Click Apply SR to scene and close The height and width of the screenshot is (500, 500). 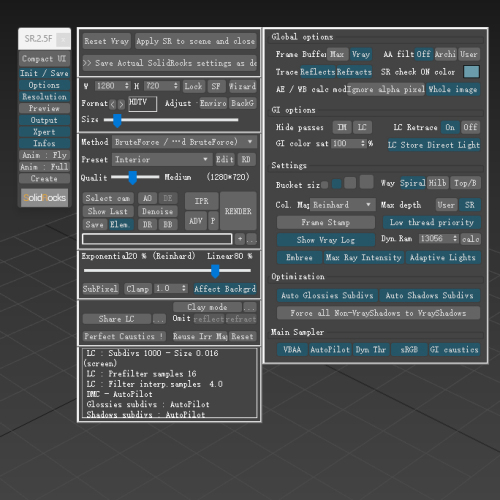pyautogui.click(x=195, y=41)
